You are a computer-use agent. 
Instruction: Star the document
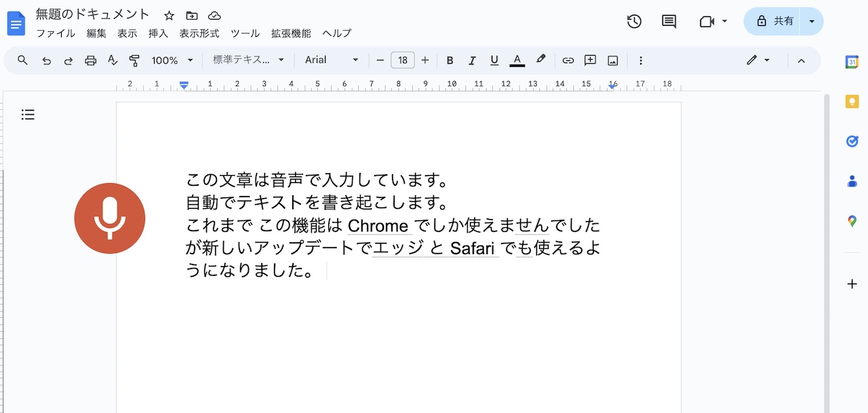(x=170, y=16)
